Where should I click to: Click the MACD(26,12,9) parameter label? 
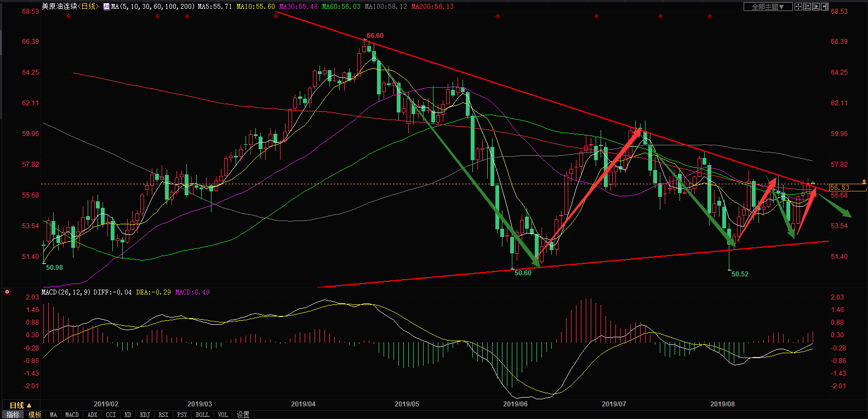66,292
